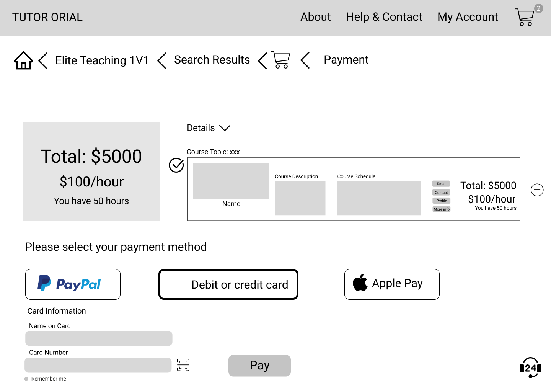
Task: Click the Name on Card field
Action: pos(99,338)
